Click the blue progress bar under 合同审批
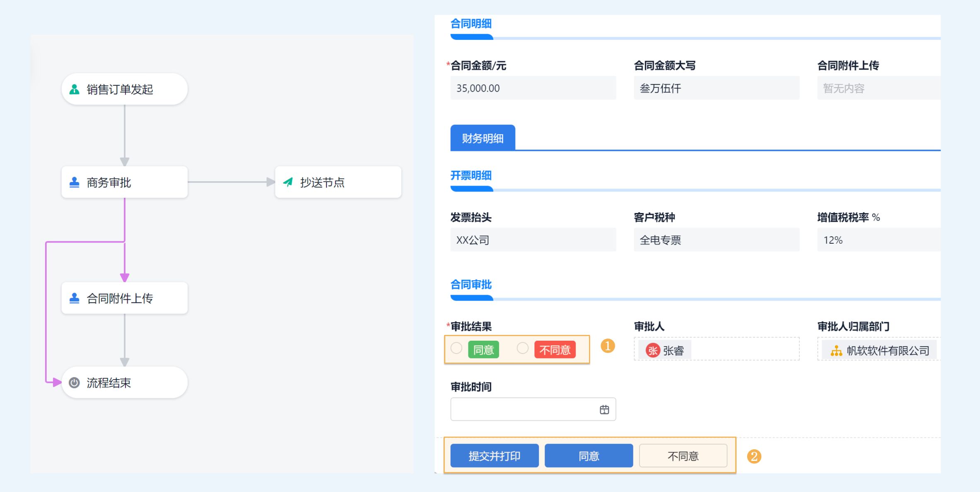 pyautogui.click(x=471, y=298)
